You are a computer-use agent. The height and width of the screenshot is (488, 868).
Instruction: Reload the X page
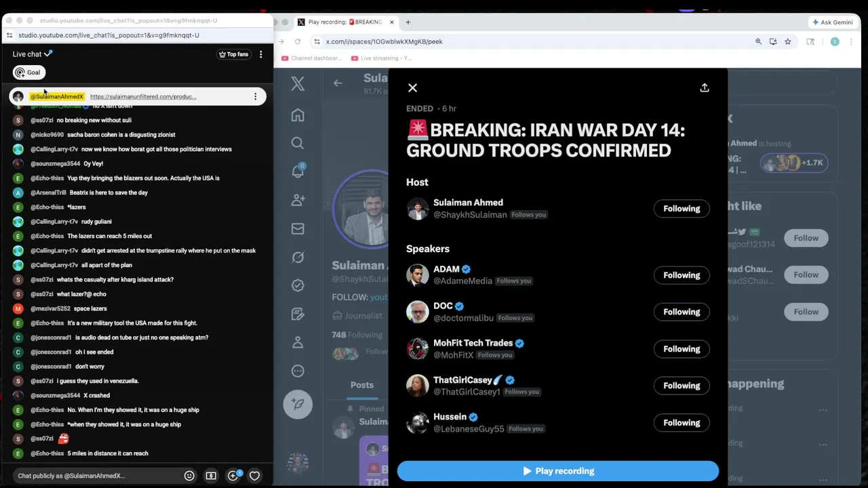coord(297,41)
